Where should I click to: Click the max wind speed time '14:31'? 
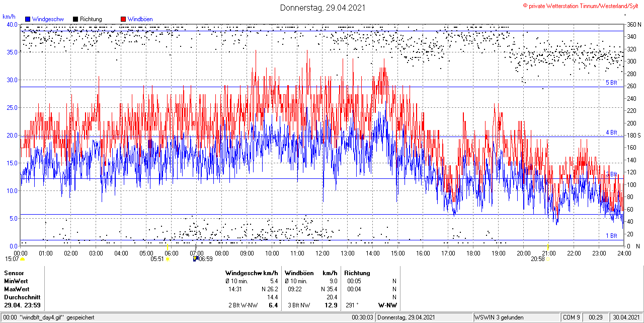point(235,289)
